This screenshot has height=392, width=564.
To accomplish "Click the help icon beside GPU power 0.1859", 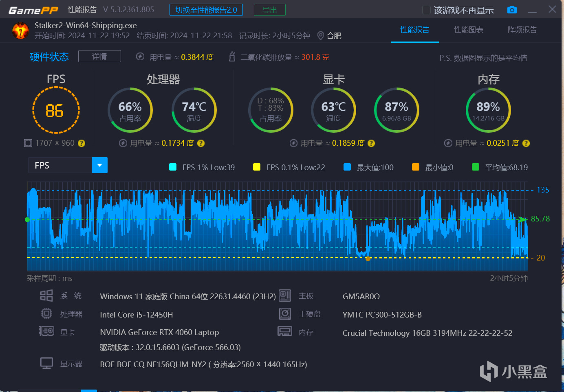I will point(371,143).
